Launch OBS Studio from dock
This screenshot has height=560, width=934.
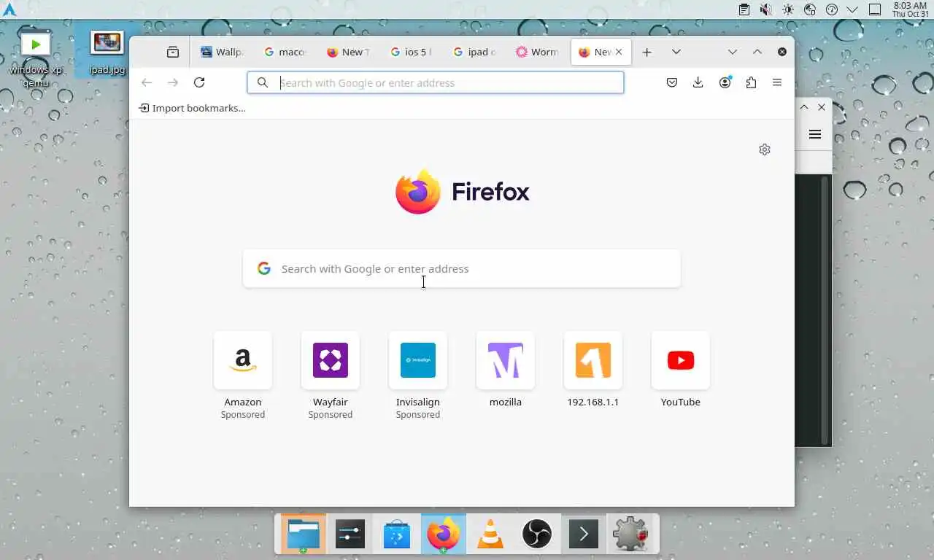[x=537, y=535]
